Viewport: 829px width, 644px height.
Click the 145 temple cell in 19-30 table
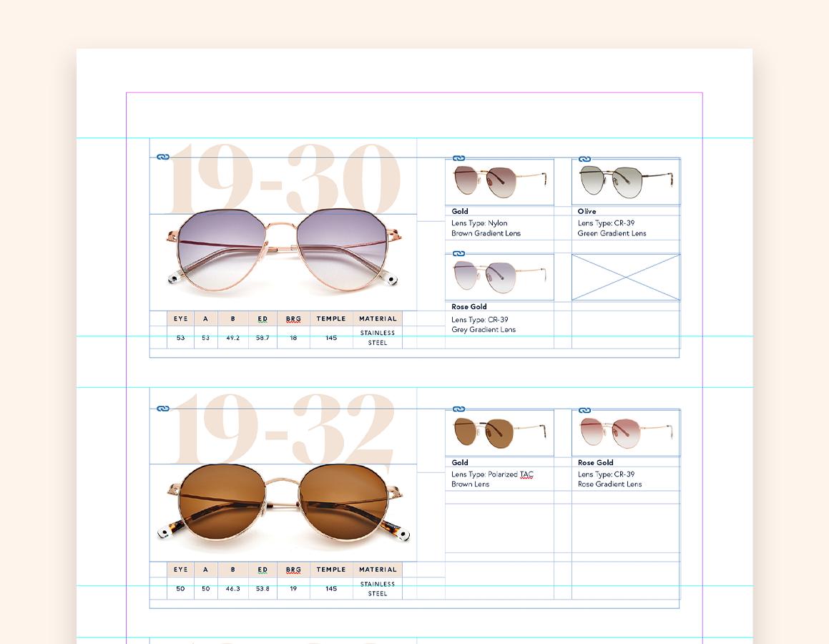(331, 338)
